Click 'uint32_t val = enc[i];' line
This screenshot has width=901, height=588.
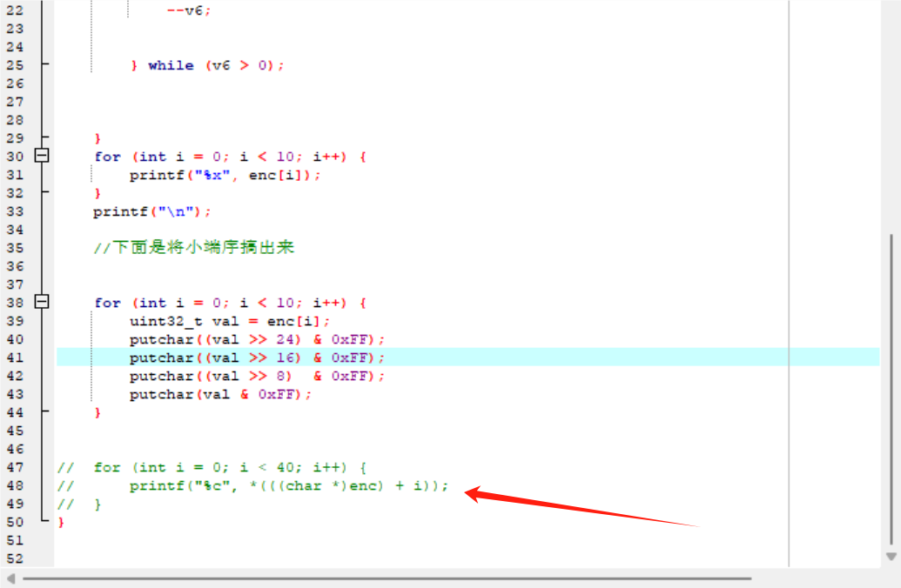click(229, 322)
